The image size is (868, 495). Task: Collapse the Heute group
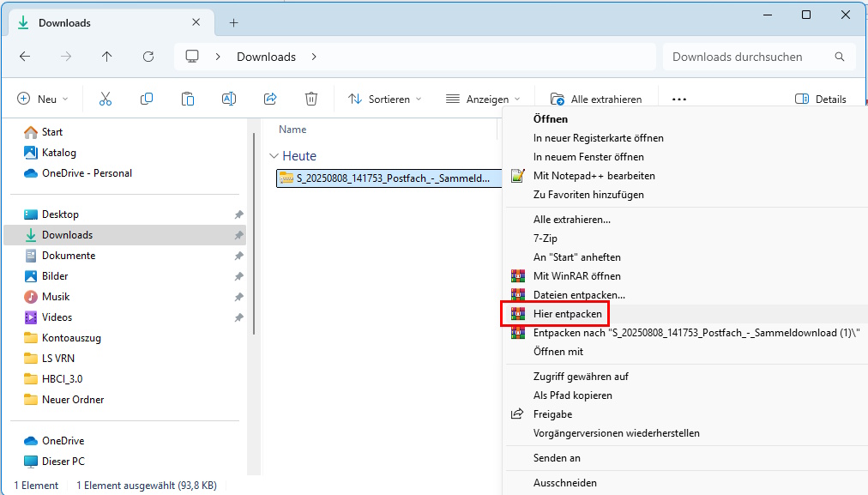(274, 156)
